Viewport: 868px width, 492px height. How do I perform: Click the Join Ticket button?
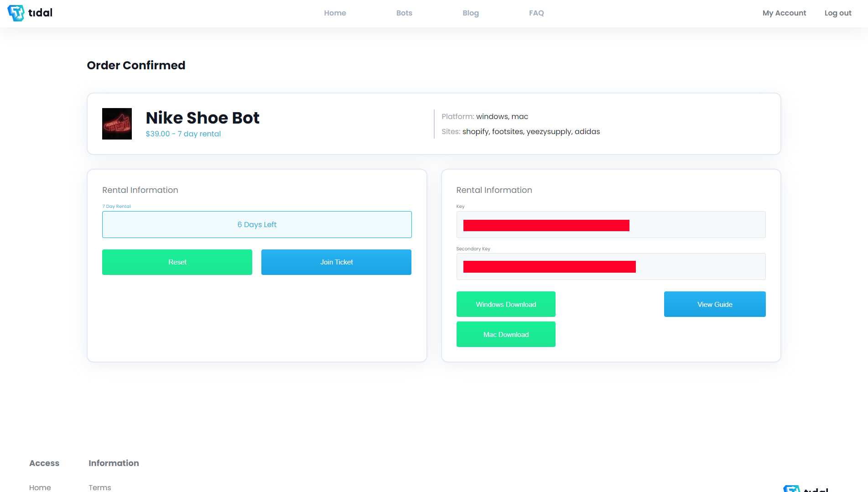336,262
